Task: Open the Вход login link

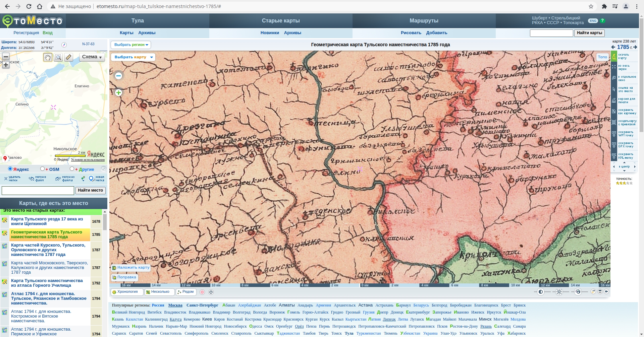Action: [x=48, y=33]
